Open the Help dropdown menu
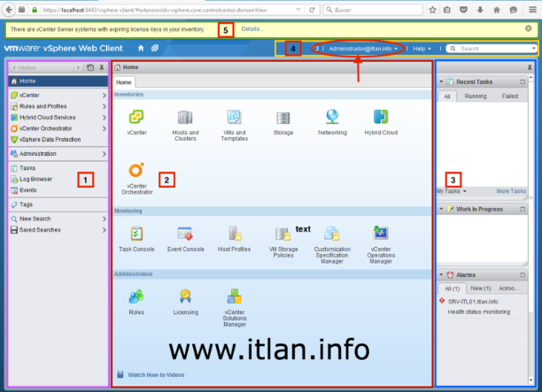The width and height of the screenshot is (542, 392). [423, 49]
